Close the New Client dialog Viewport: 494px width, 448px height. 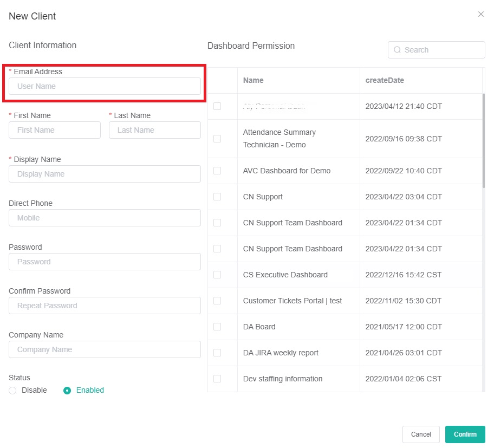(480, 15)
